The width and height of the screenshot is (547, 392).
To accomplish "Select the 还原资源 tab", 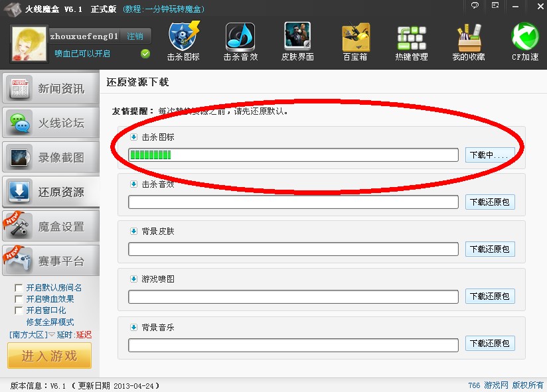I will (51, 192).
